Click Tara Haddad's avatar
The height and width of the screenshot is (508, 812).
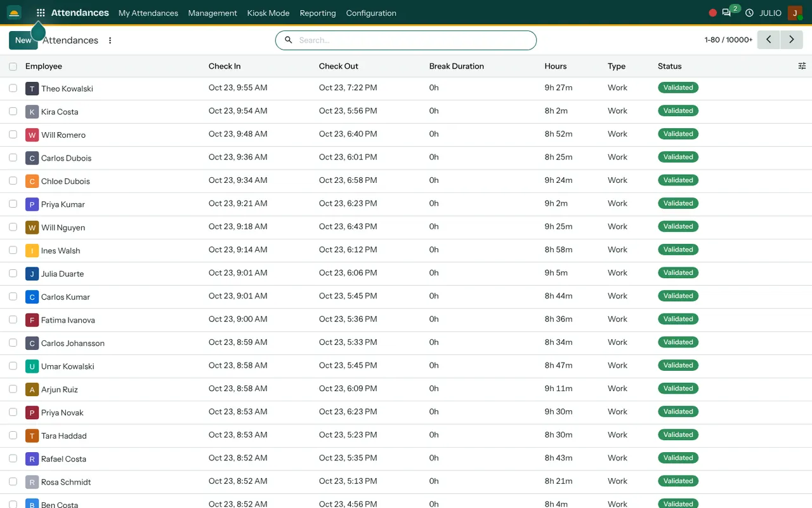click(x=32, y=436)
